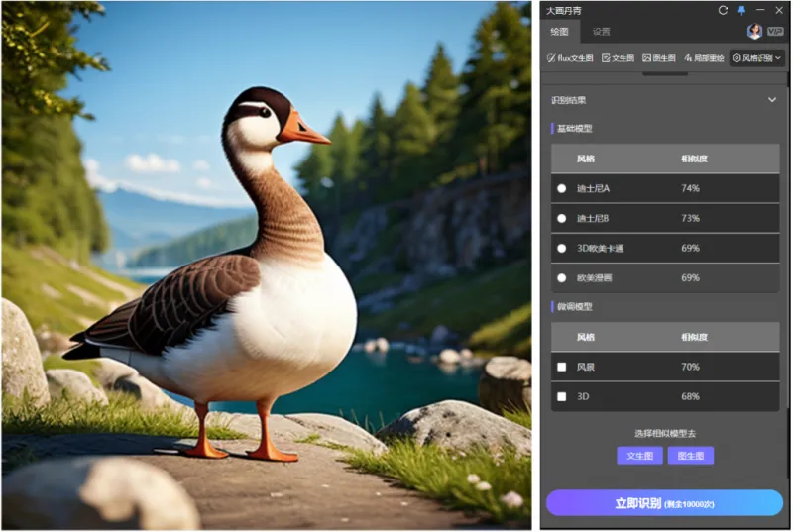Select the 局部重绘 inpainting tool

coord(704,58)
